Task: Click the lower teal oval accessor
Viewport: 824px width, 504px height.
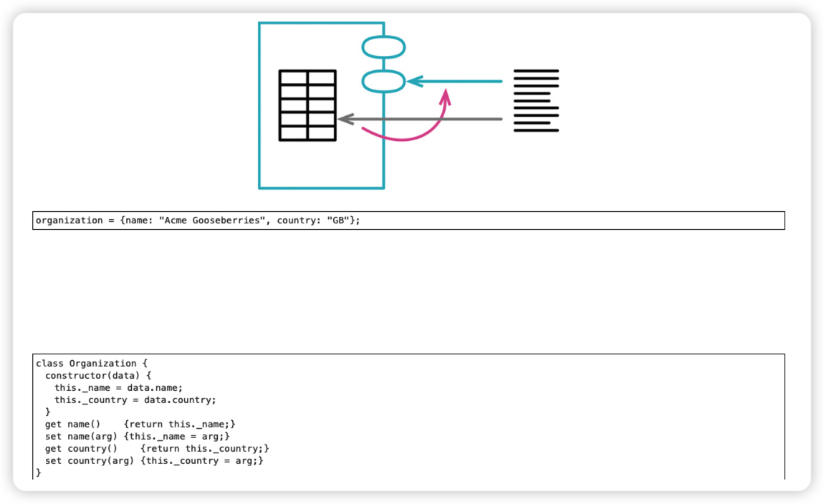Action: click(x=383, y=82)
